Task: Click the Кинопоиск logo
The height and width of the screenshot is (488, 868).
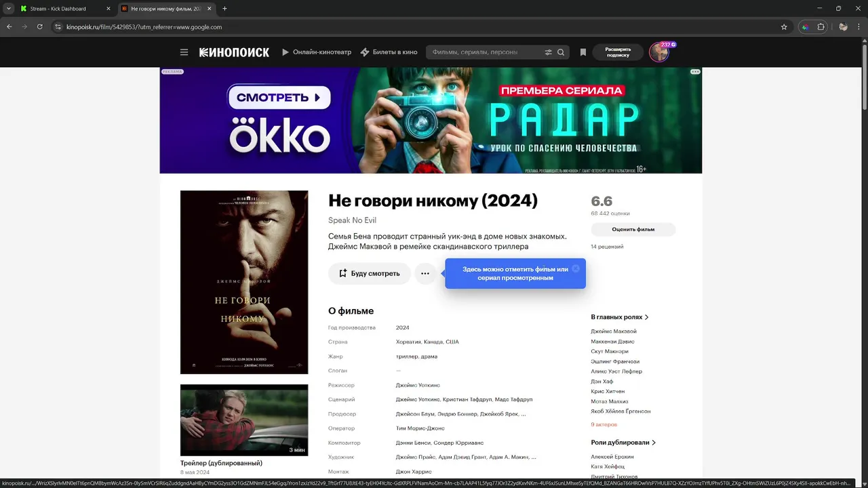Action: pyautogui.click(x=234, y=52)
